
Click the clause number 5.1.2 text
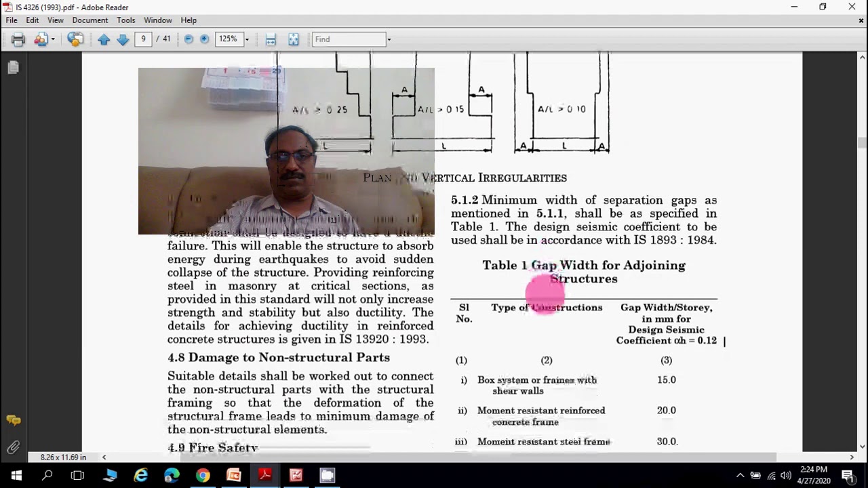click(x=465, y=201)
